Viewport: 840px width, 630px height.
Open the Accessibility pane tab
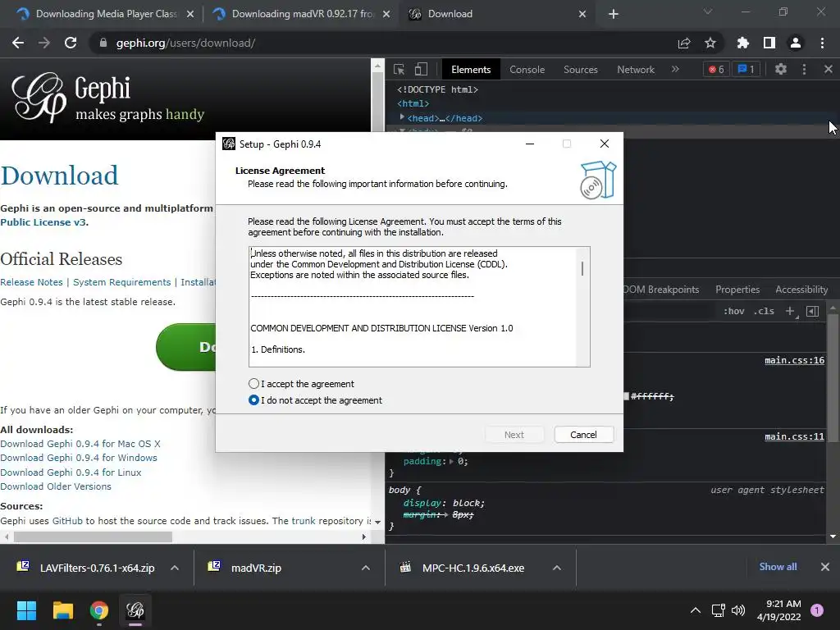tap(801, 290)
